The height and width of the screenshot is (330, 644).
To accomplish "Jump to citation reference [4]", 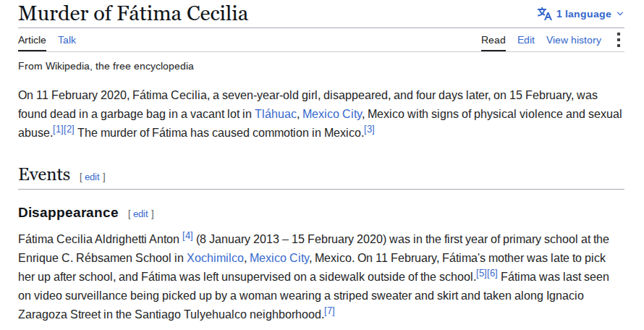I will point(187,235).
